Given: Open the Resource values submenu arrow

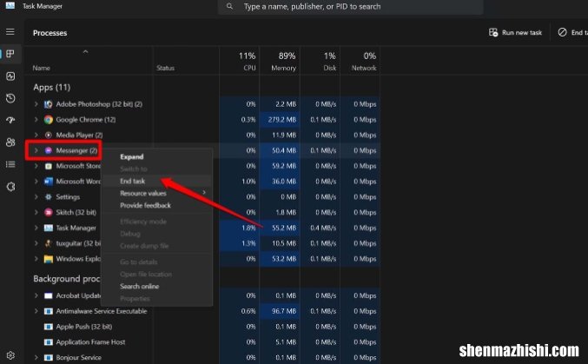Looking at the screenshot, I should (x=204, y=193).
